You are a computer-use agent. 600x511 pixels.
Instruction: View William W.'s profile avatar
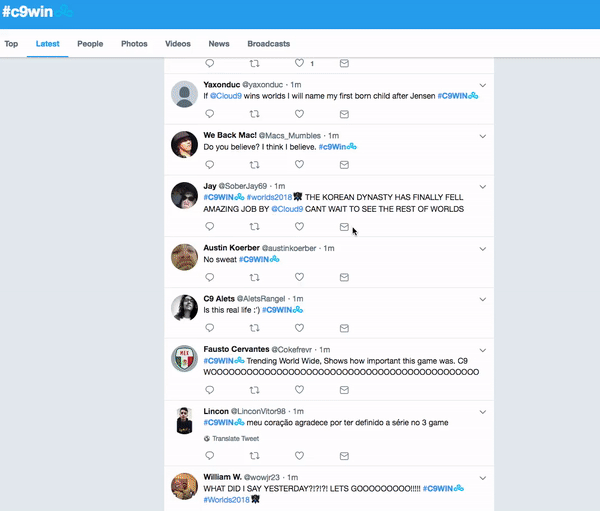pos(184,487)
